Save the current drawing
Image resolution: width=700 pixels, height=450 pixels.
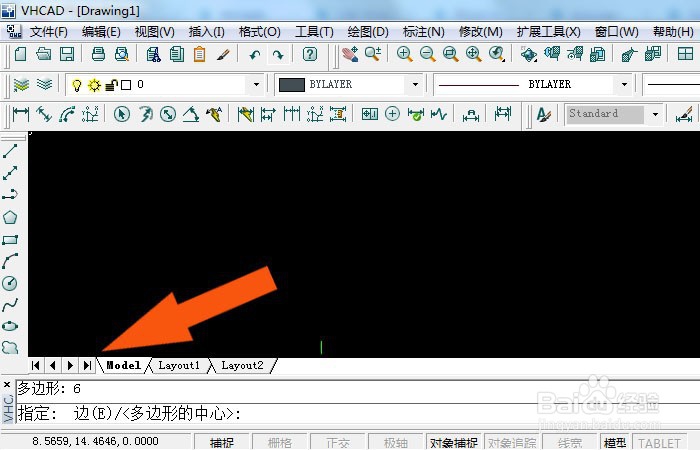pyautogui.click(x=67, y=54)
